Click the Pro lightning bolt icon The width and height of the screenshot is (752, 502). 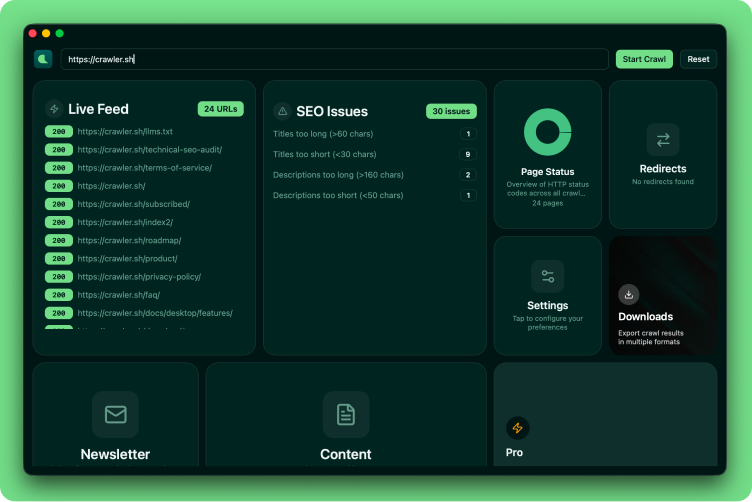click(x=517, y=428)
